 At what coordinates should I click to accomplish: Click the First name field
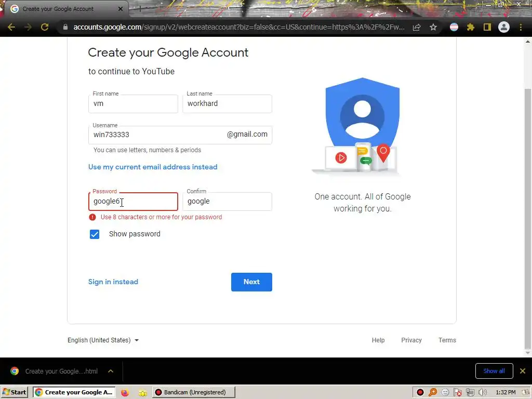(133, 104)
